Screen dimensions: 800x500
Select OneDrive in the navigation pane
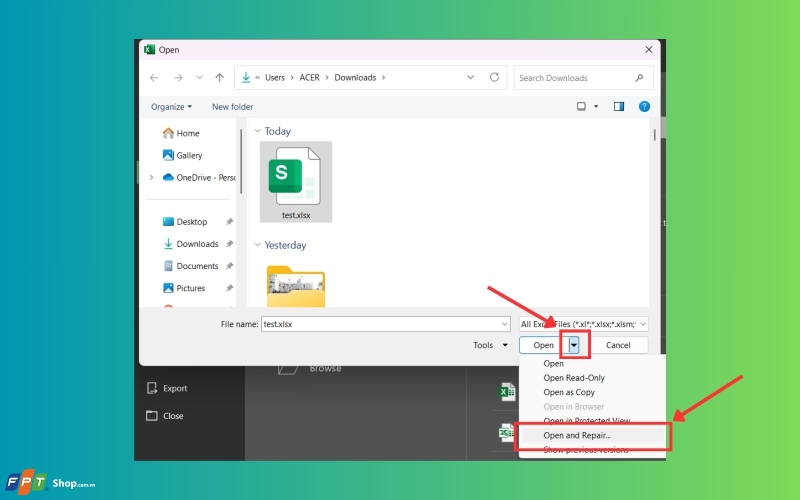pos(199,178)
